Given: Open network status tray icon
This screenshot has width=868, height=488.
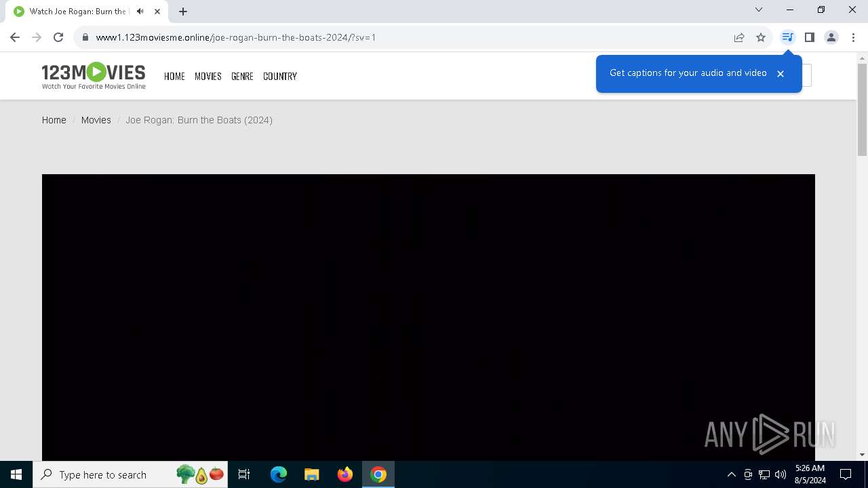Looking at the screenshot, I should coord(764,474).
